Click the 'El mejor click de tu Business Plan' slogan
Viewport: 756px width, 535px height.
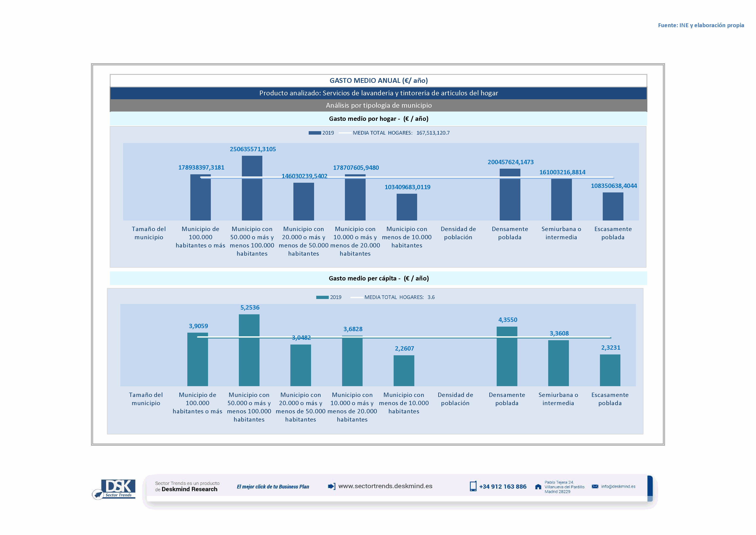coord(273,487)
